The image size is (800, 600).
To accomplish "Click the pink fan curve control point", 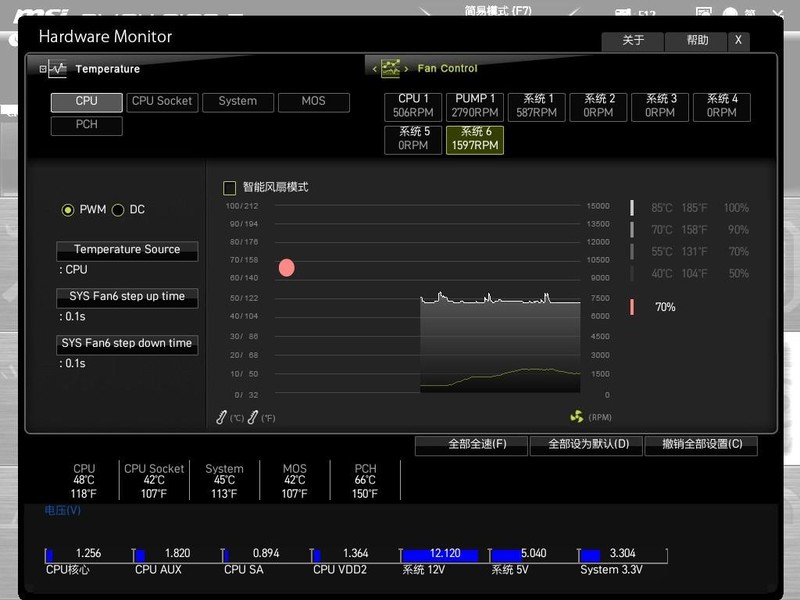I will pos(287,268).
